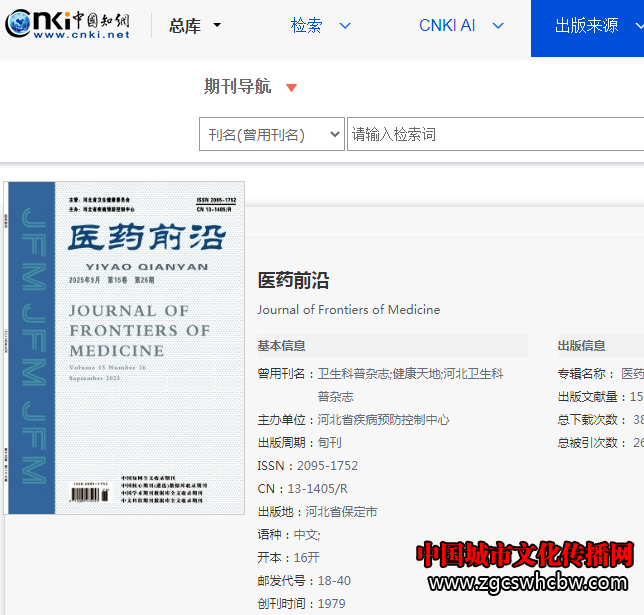This screenshot has width=644, height=615.
Task: Select the 出版来源 tab
Action: coord(588,26)
